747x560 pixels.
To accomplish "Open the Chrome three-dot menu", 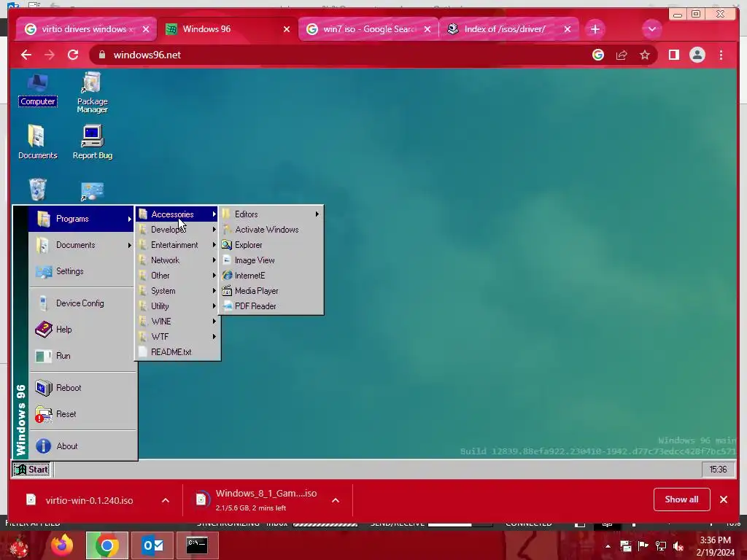I will (721, 55).
